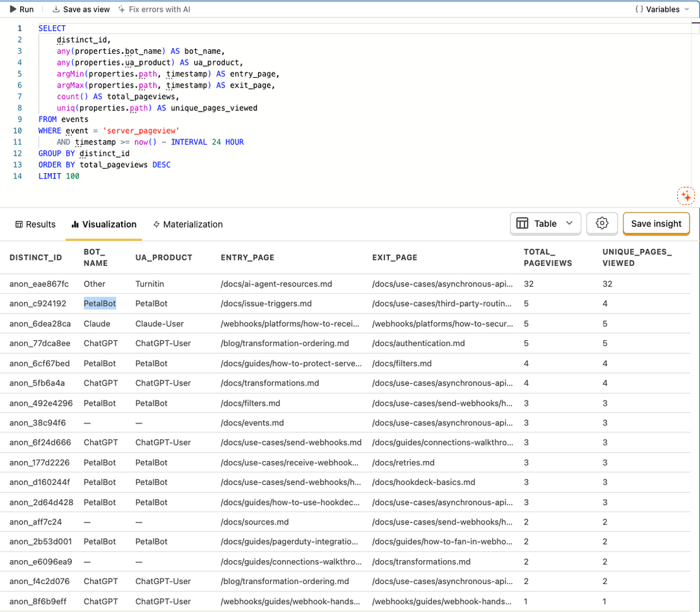This screenshot has width=700, height=612.
Task: Switch to the Results tab
Action: pyautogui.click(x=36, y=224)
